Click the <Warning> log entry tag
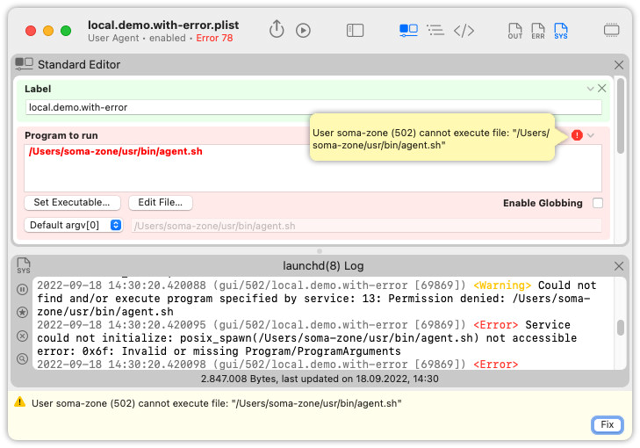640x448 pixels. (502, 285)
